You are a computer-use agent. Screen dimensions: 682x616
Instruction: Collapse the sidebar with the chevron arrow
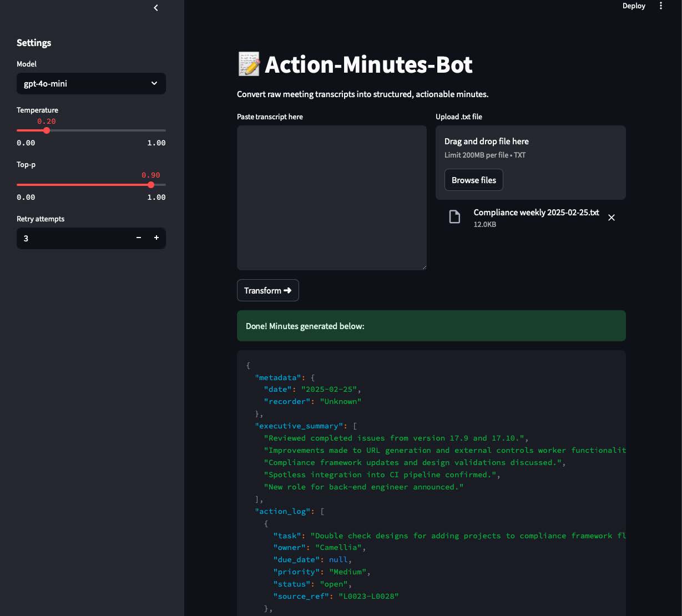tap(156, 8)
